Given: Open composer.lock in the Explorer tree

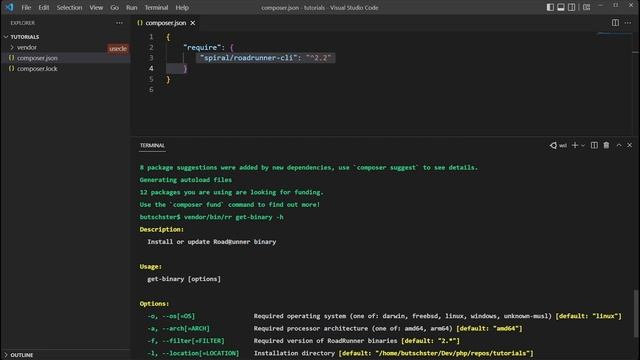Looking at the screenshot, I should tap(37, 69).
